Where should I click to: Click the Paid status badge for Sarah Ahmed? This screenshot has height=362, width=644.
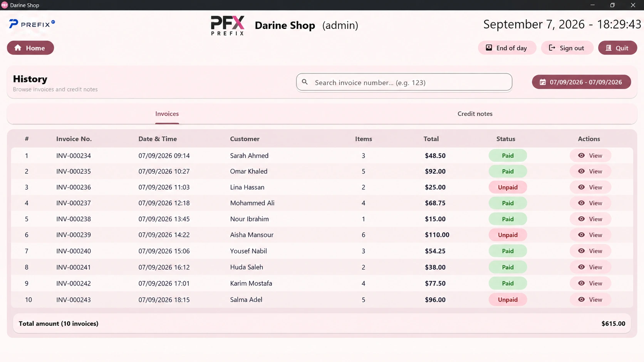pos(508,155)
